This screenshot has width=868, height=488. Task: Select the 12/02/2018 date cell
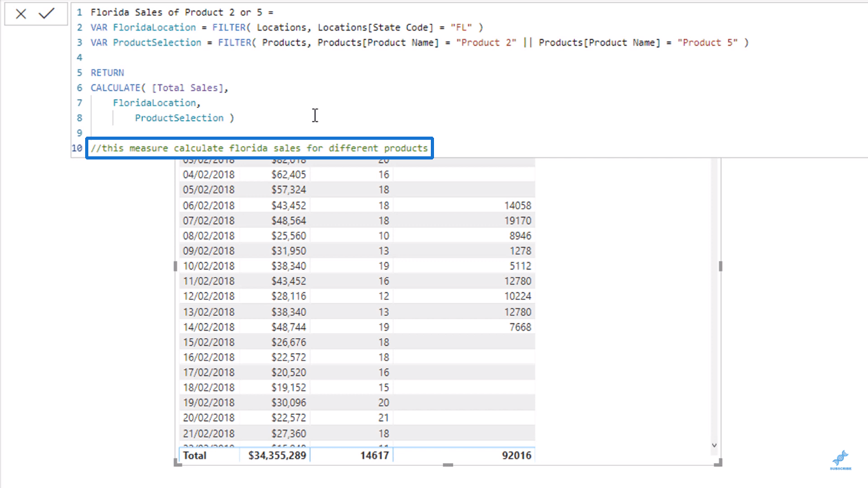[208, 296]
